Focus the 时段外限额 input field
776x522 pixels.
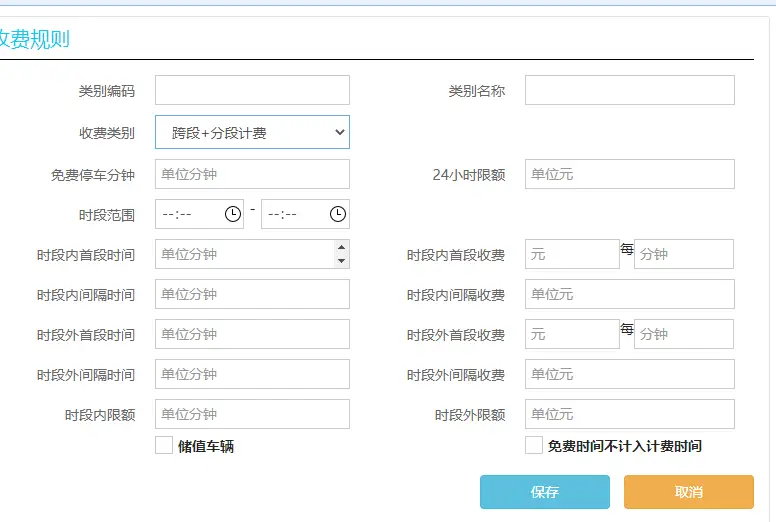(x=629, y=414)
